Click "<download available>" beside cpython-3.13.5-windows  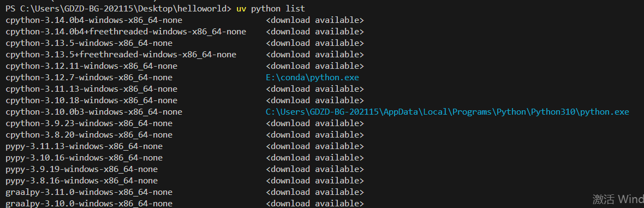pos(315,43)
